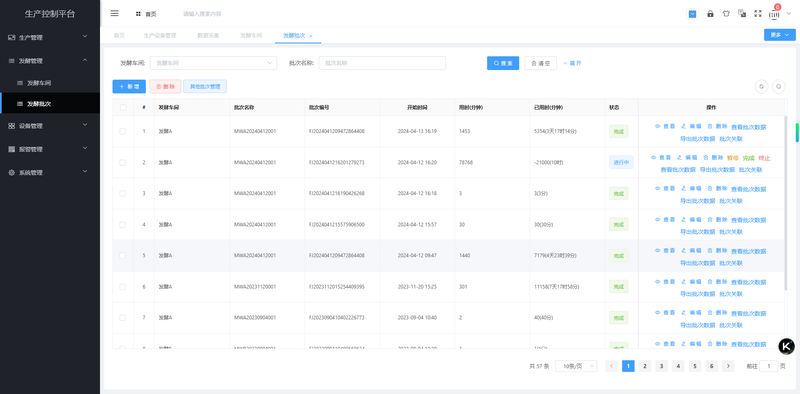Click the black round K floating icon
The width and height of the screenshot is (800, 394).
[786, 347]
